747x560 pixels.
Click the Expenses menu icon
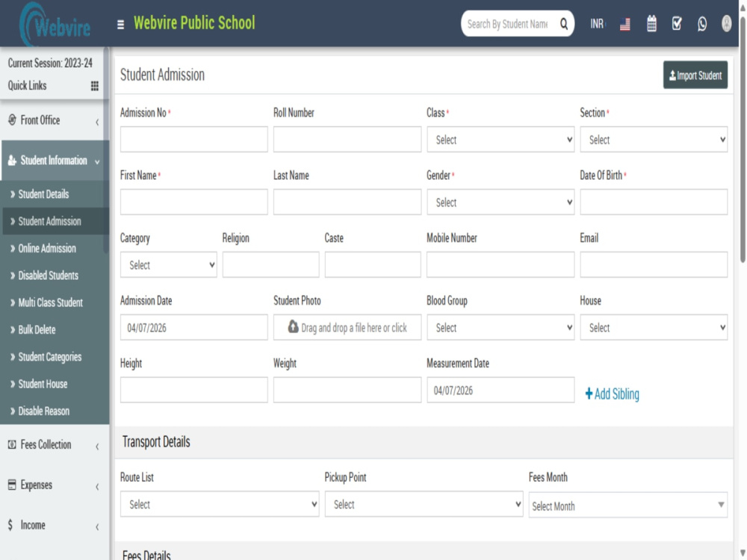(12, 485)
